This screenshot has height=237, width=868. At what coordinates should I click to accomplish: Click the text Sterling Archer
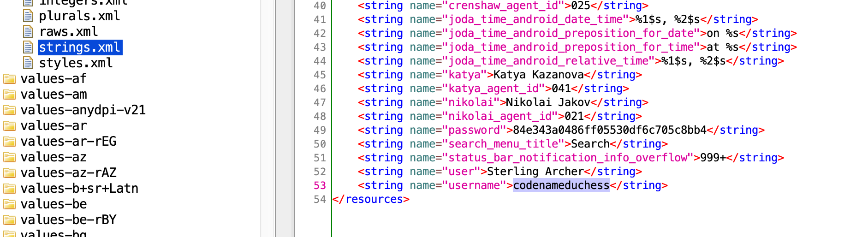pos(535,172)
